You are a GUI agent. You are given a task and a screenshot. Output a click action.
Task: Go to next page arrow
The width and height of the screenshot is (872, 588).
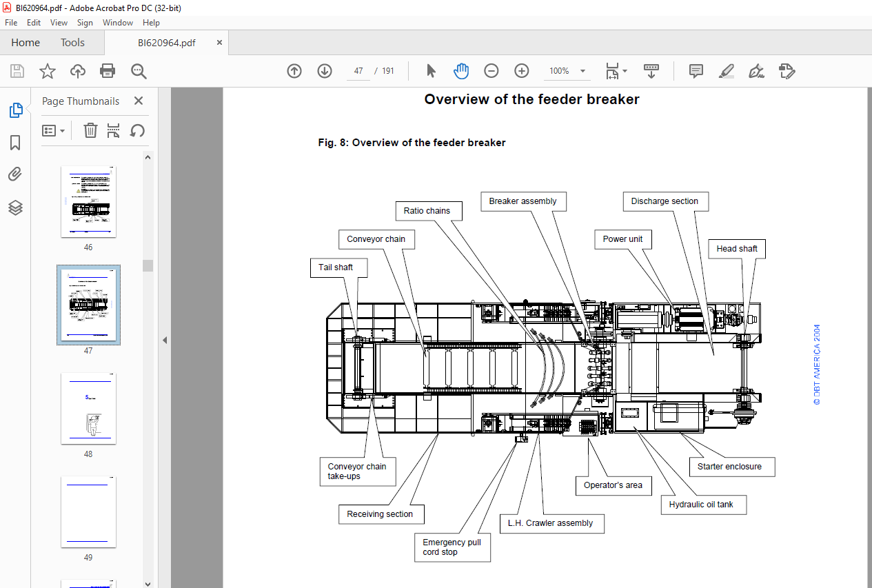click(325, 71)
